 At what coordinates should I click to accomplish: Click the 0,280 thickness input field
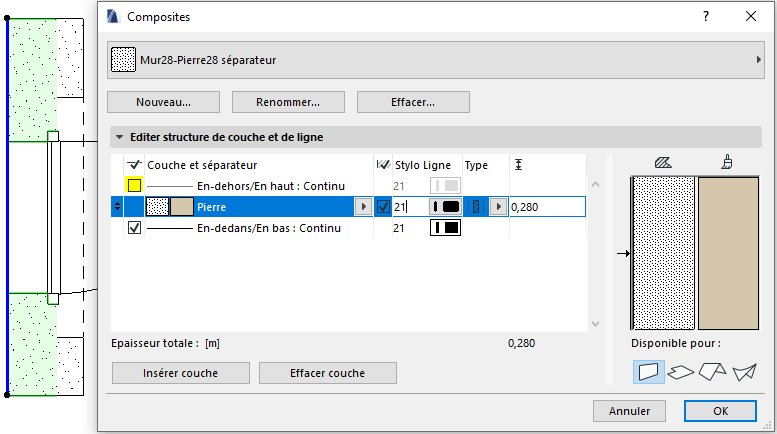pyautogui.click(x=545, y=207)
